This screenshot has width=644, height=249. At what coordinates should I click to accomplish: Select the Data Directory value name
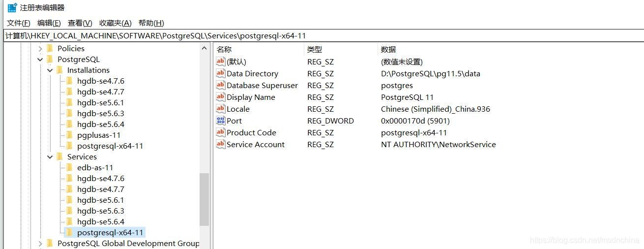(252, 74)
